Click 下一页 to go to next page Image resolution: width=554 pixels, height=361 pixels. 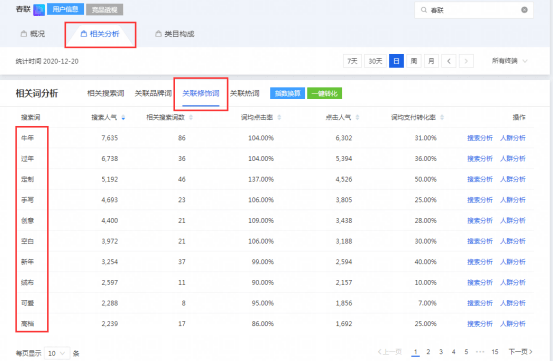point(520,352)
